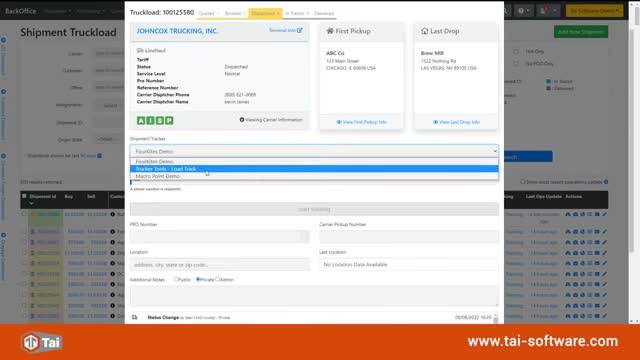Open the JOHNCOX TRUCKING, INC. carrier link
Screen dimensions: 640x360
[x=178, y=31]
